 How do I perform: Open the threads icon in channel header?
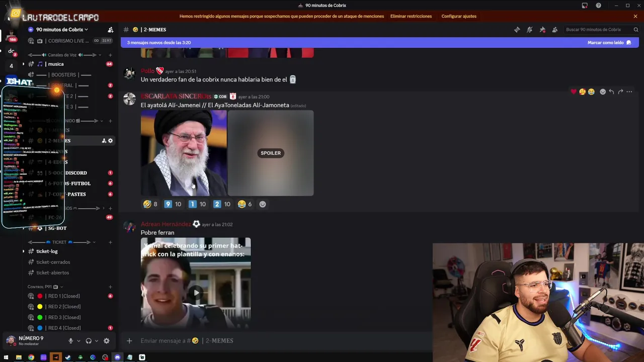517,30
